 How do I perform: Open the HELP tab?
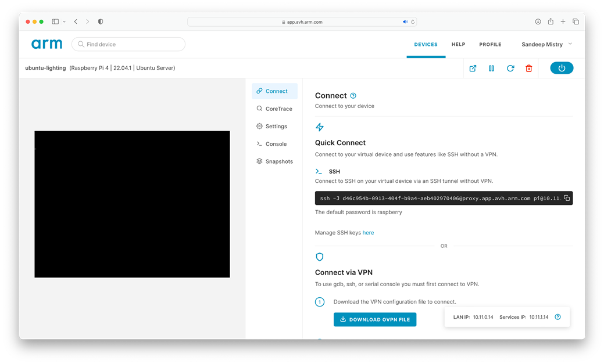click(x=459, y=45)
